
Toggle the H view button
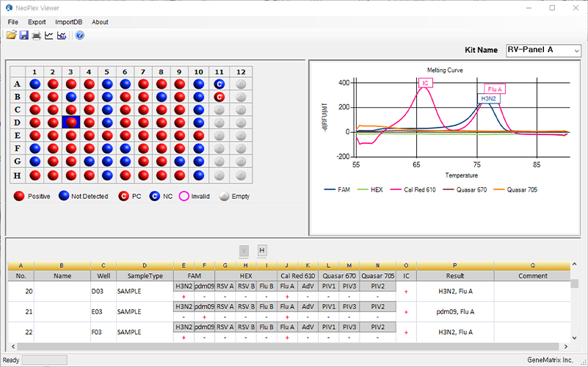(x=262, y=250)
